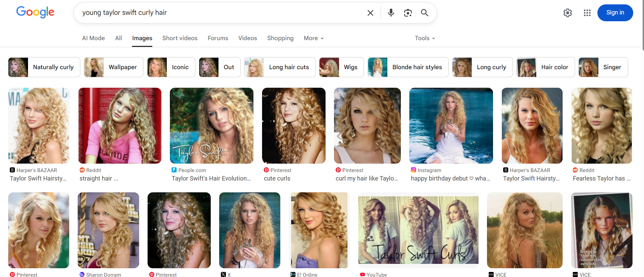Select the Long hair cuts filter chip

click(x=280, y=67)
